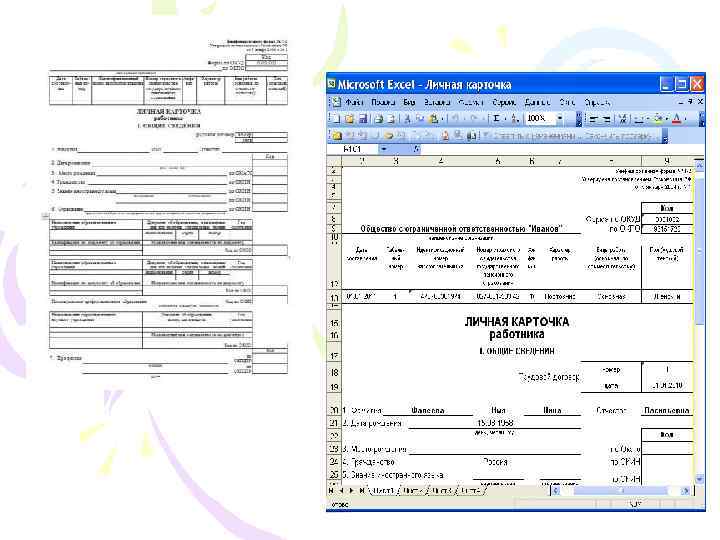Switch to Лист1 sheet tab
Viewport: 720px width, 540px height.
pos(384,491)
